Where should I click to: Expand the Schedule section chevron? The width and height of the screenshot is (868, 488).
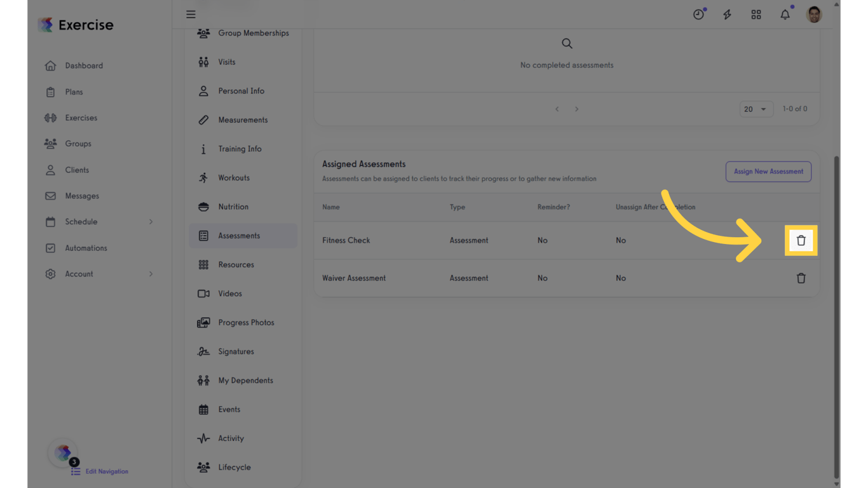[x=151, y=222]
